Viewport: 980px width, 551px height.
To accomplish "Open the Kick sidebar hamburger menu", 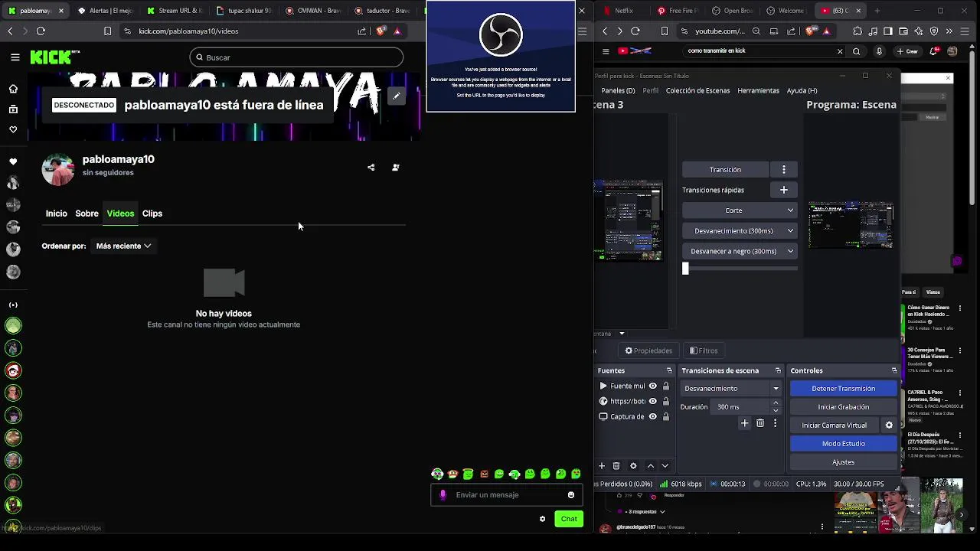I will click(x=15, y=57).
